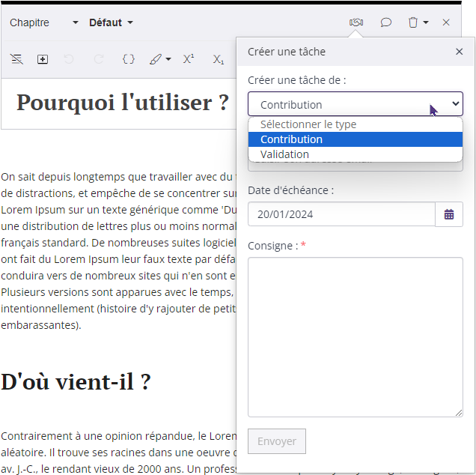This screenshot has width=476, height=475.
Task: Apply superscript formatting
Action: (x=189, y=59)
